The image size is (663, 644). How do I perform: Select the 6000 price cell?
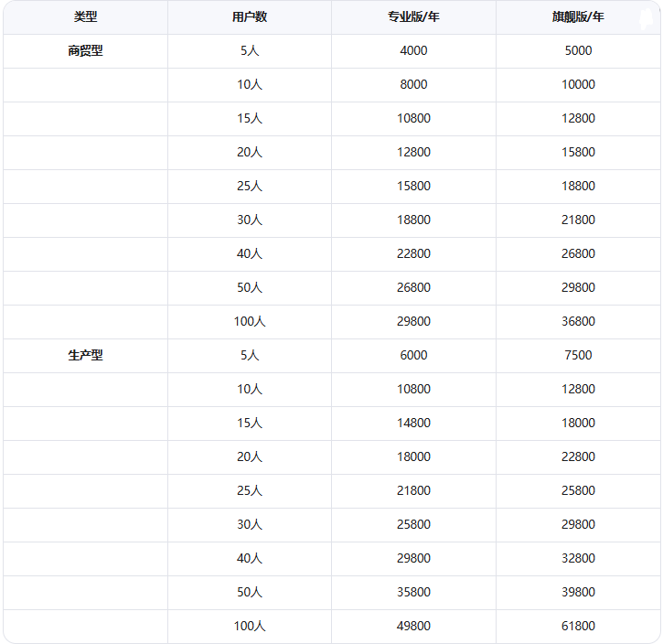(413, 355)
